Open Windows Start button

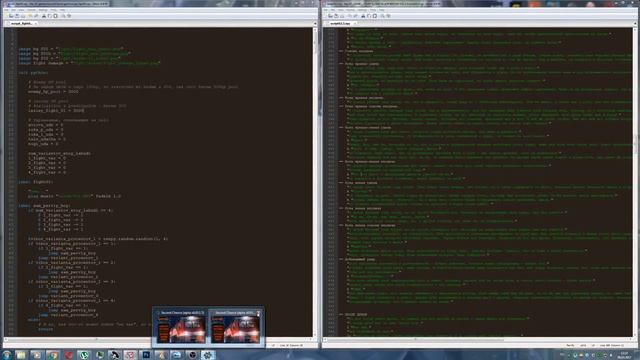(6, 355)
